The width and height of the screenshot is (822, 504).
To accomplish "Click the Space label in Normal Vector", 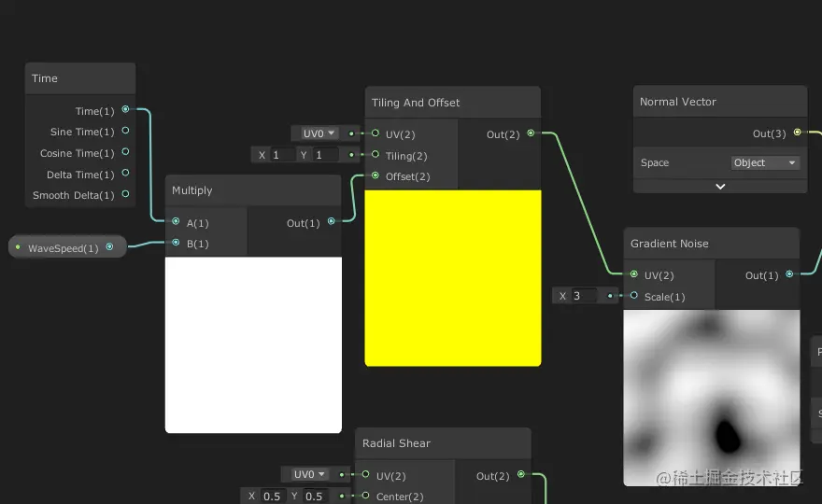I will click(x=655, y=163).
